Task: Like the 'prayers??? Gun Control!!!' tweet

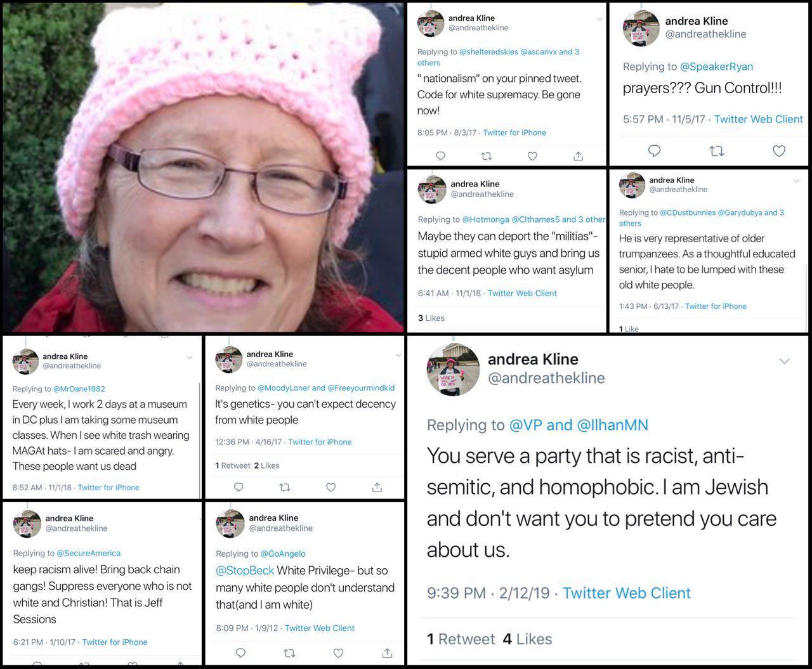Action: click(x=779, y=151)
